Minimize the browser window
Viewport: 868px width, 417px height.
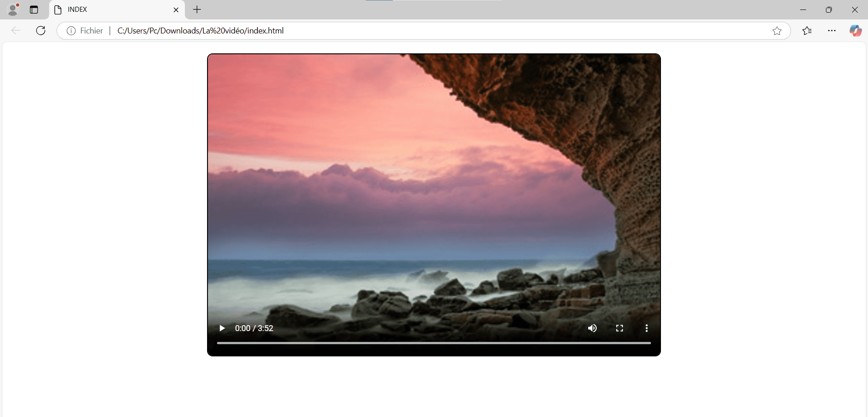(x=803, y=9)
